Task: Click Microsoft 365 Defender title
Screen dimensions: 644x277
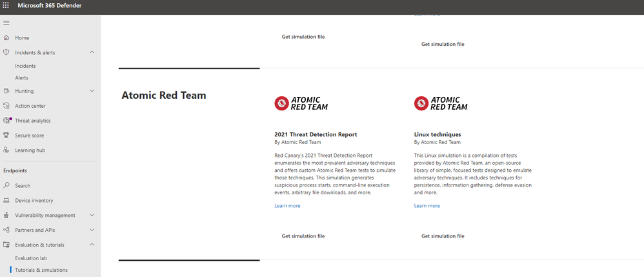Action: (49, 5)
